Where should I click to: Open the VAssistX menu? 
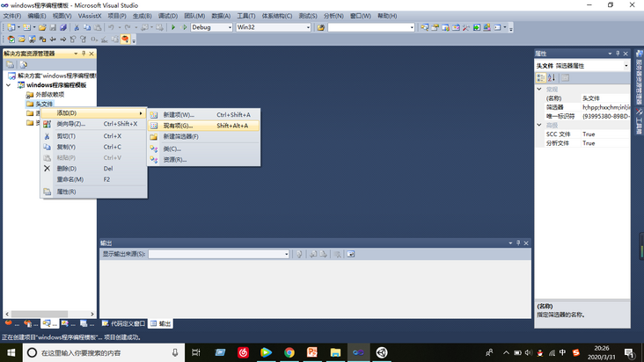[x=90, y=16]
